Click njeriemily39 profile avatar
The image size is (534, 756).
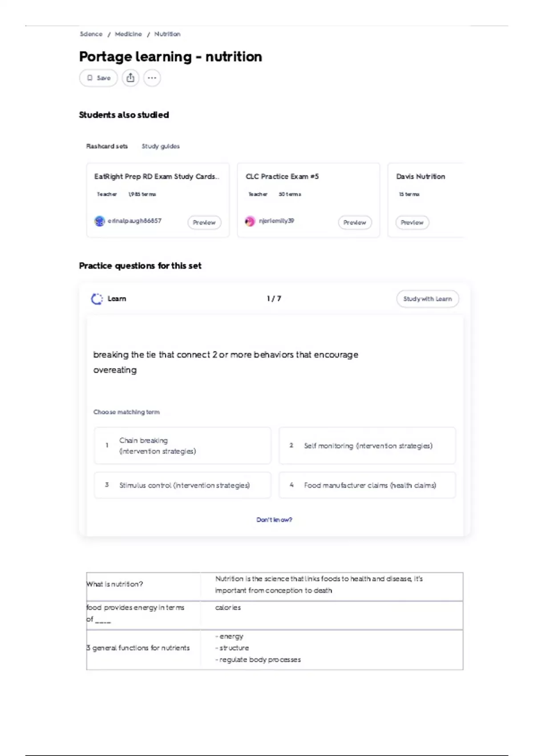coord(250,221)
